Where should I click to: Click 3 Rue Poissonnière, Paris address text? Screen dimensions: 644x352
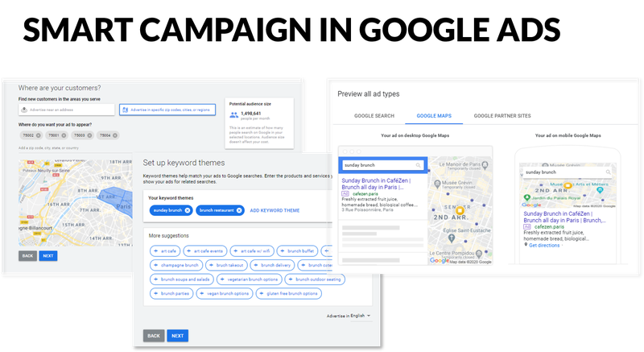point(367,209)
